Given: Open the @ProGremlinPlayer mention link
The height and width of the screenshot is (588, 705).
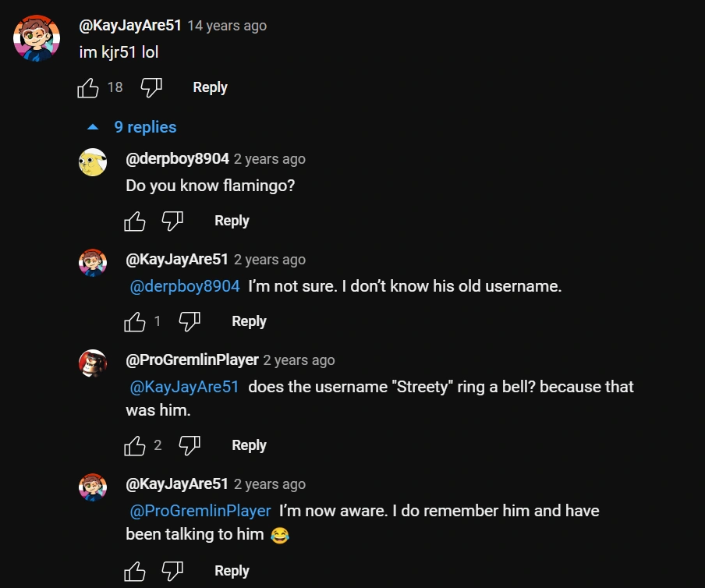Looking at the screenshot, I should click(x=200, y=511).
